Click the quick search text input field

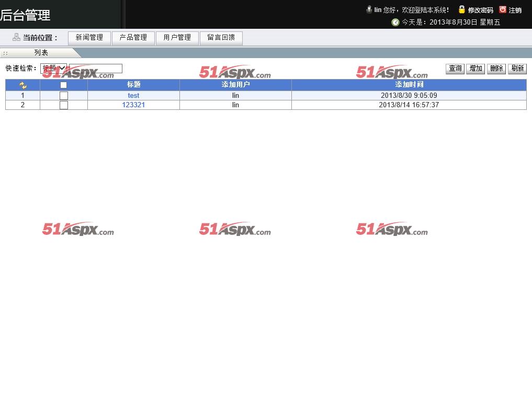point(96,69)
